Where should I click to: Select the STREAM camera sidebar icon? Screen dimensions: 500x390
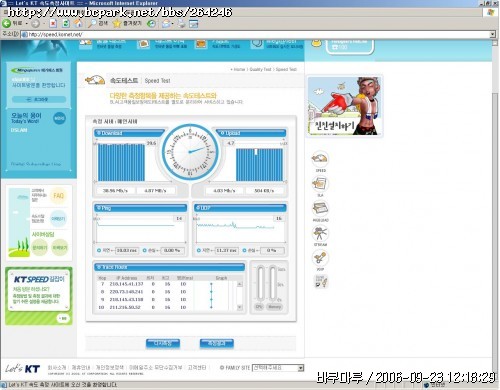pyautogui.click(x=320, y=233)
